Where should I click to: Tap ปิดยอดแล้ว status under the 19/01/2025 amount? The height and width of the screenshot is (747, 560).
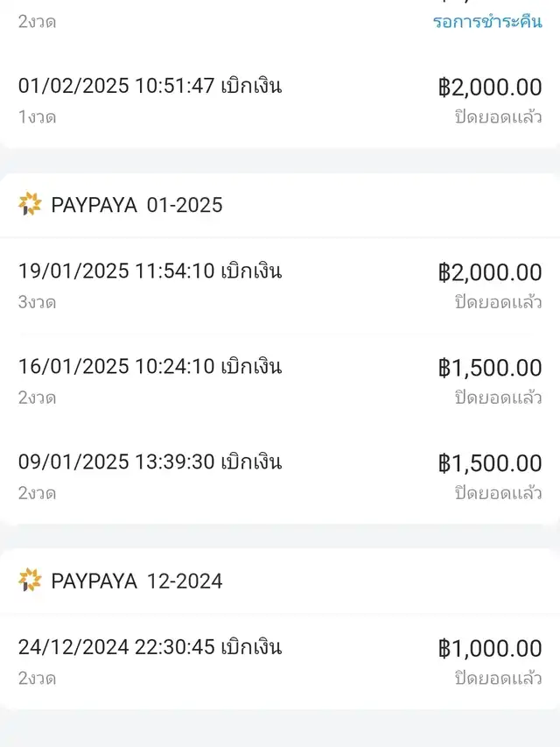click(x=498, y=302)
